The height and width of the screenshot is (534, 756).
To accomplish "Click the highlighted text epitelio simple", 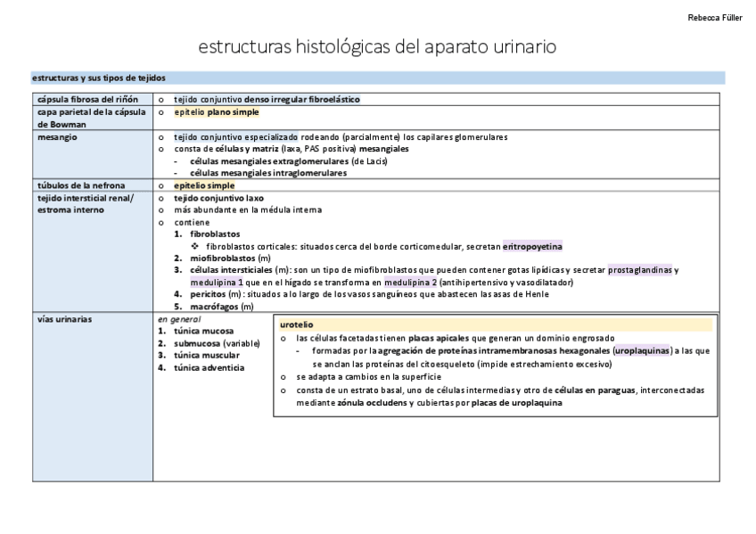I will (202, 185).
